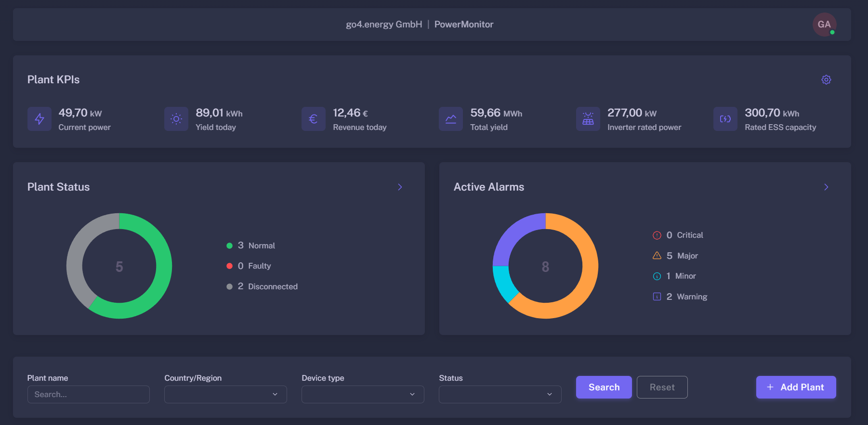Click the go4.energy GmbH header text

(384, 25)
